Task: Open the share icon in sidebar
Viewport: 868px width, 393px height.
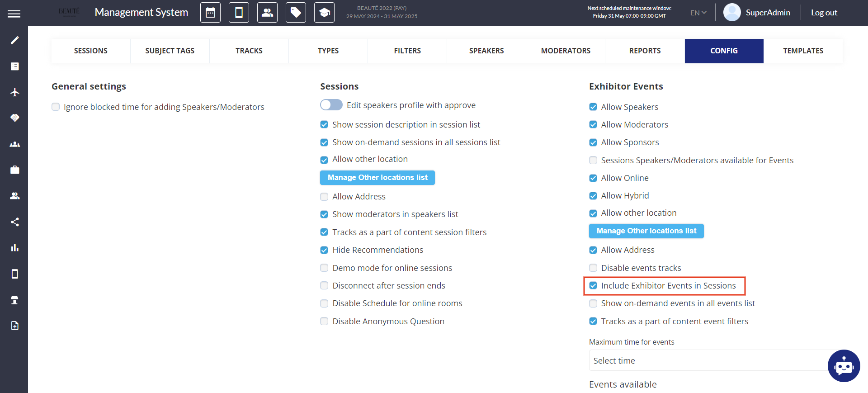Action: [14, 222]
